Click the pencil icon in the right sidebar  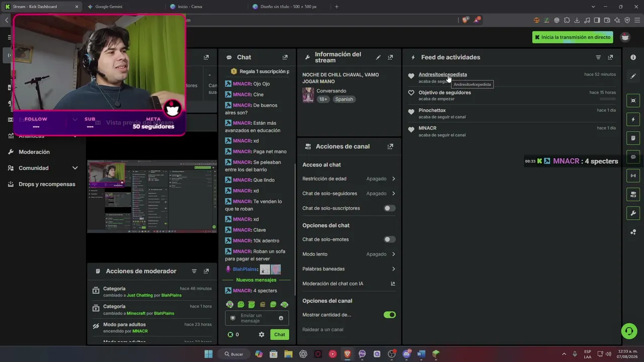tap(633, 76)
